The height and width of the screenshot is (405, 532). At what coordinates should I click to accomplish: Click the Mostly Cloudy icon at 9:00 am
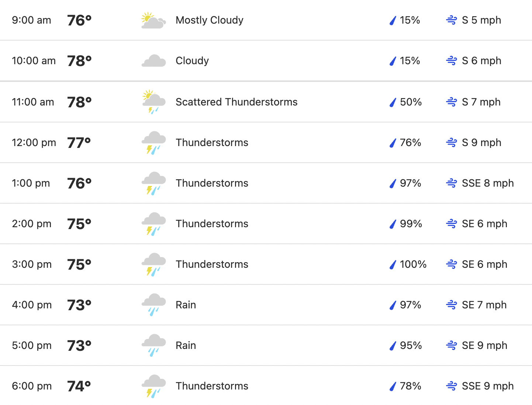coord(153,20)
